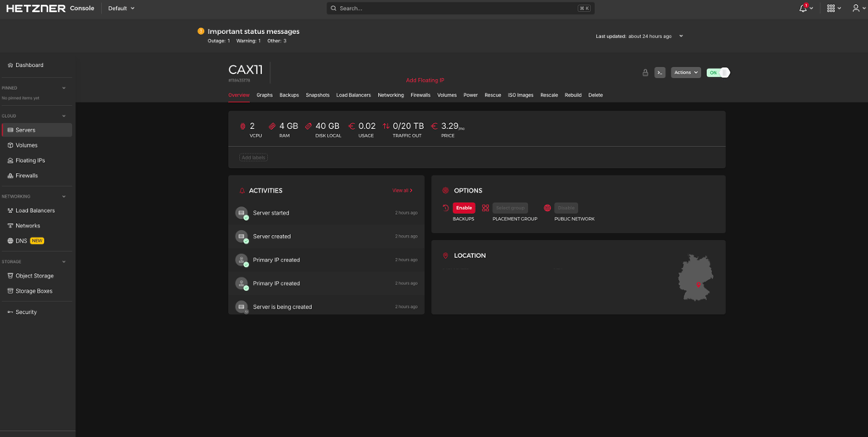Click View all activities link
Screen dimensions: 868x437
pyautogui.click(x=403, y=191)
